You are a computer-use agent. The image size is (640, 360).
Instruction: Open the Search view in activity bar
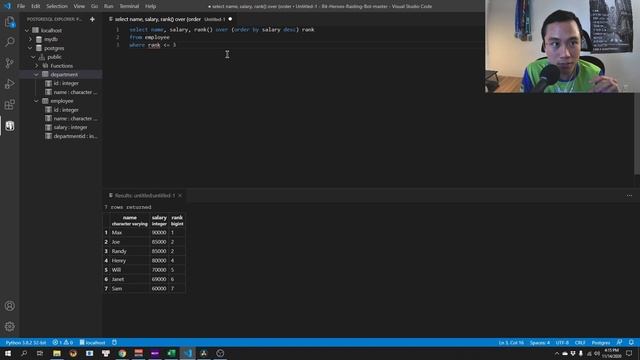[x=9, y=42]
